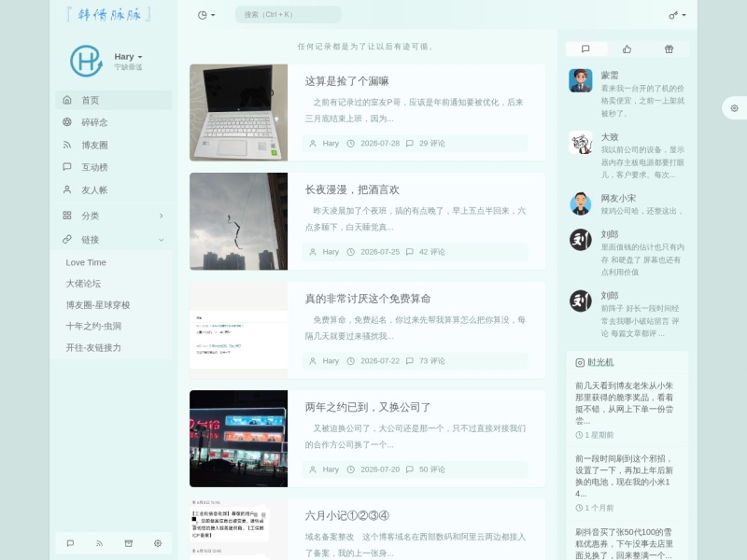747x560 pixels.
Task: Click author Hary on the 2026-07-25 post
Action: [331, 252]
